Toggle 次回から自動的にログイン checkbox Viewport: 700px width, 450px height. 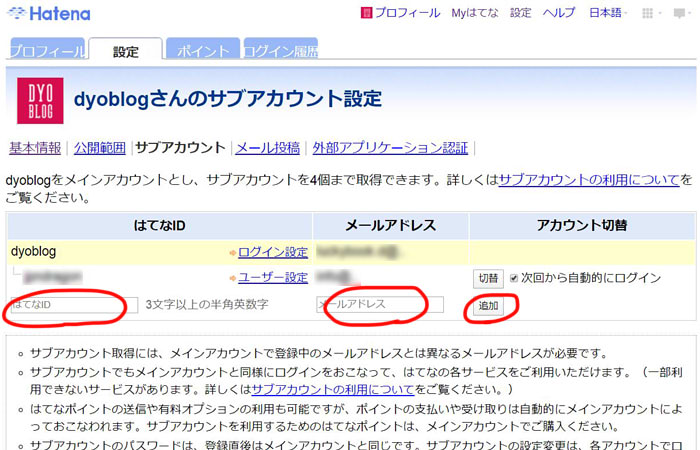click(514, 279)
